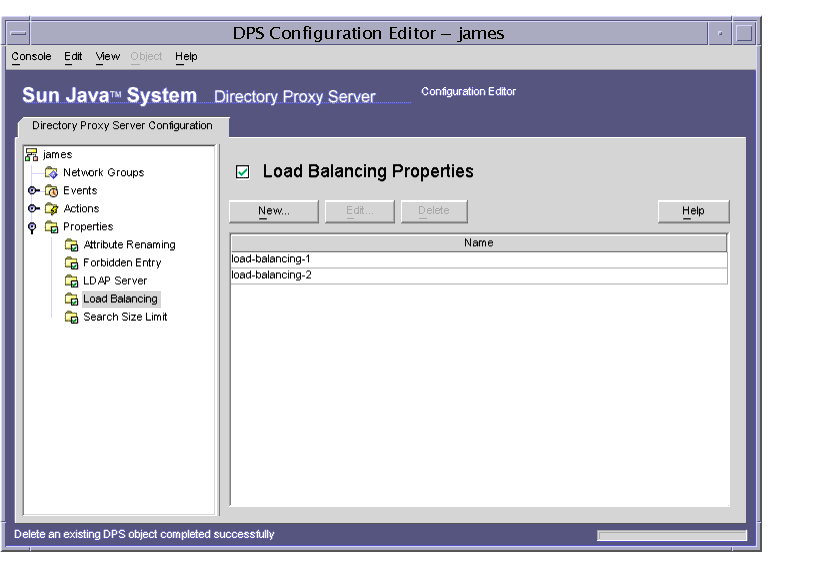Select the Network Groups tree label
This screenshot has width=822, height=562.
pos(103,172)
